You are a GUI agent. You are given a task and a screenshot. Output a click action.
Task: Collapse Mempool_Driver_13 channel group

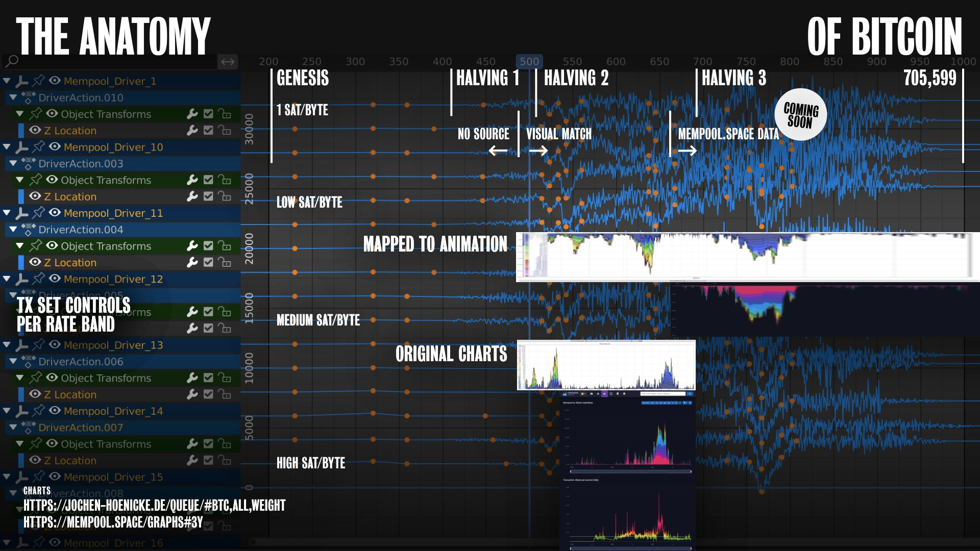click(7, 345)
